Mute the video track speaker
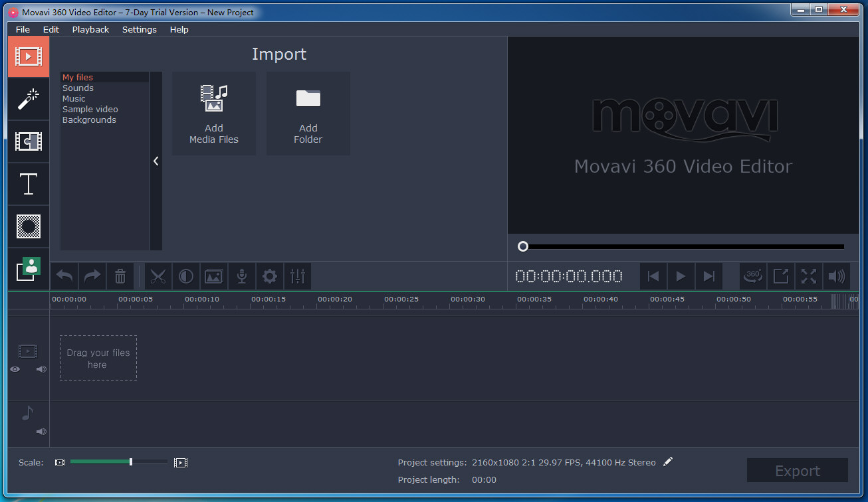The image size is (868, 502). 41,369
